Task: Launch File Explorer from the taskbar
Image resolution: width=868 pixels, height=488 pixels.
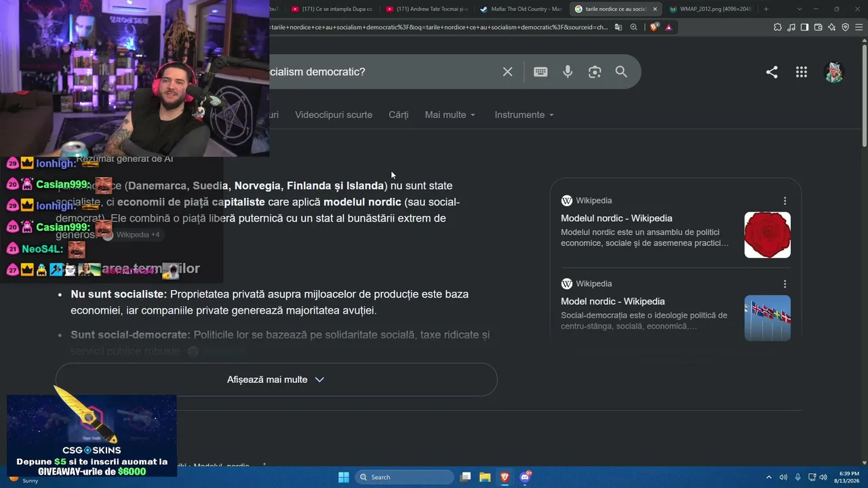Action: pyautogui.click(x=485, y=477)
